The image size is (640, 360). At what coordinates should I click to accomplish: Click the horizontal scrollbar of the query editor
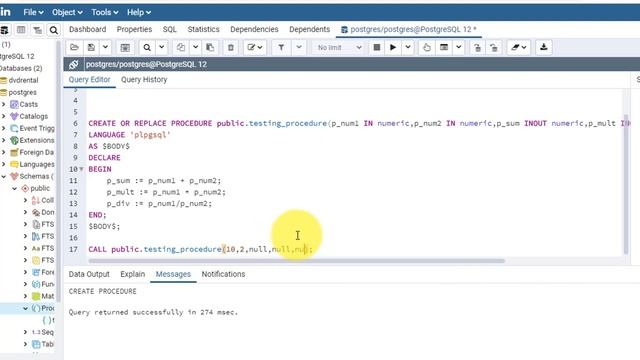297,261
